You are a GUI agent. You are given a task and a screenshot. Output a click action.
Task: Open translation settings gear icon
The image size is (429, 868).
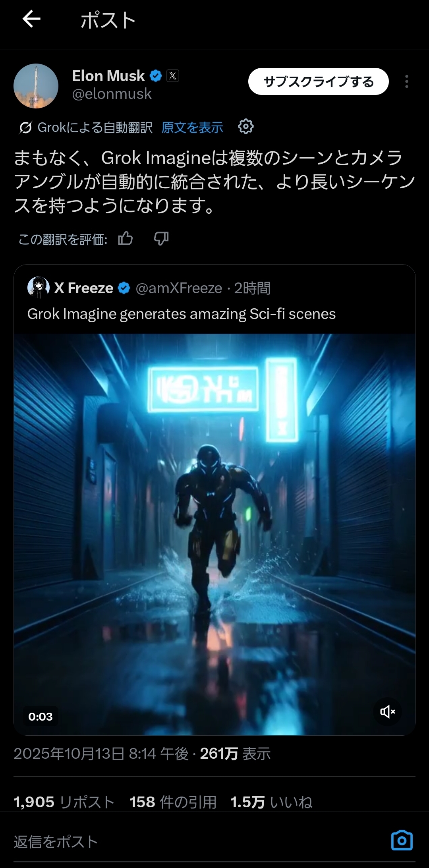coord(245,127)
